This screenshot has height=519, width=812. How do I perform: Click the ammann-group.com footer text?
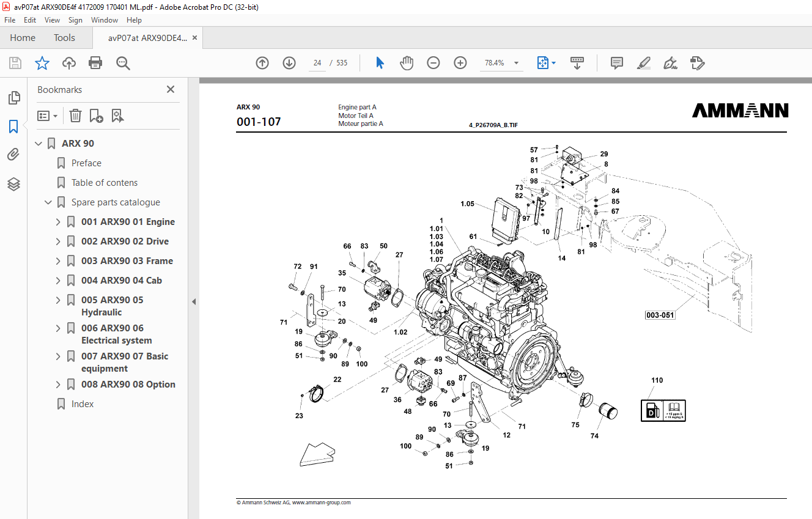(322, 502)
